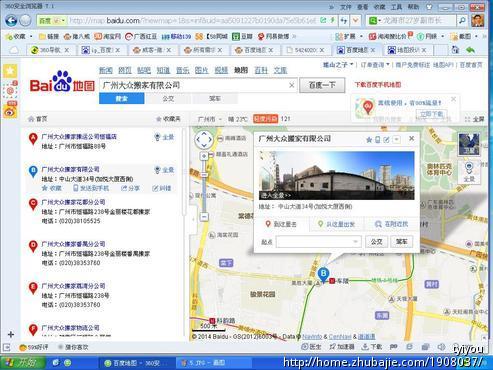Close the 广州大众搬家有限公司 info popup
The width and height of the screenshot is (493, 370).
412,138
